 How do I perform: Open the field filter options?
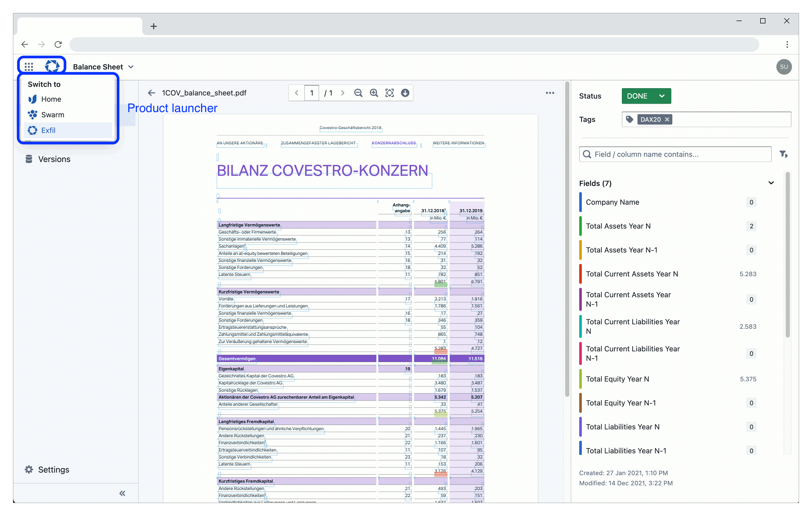coord(783,154)
